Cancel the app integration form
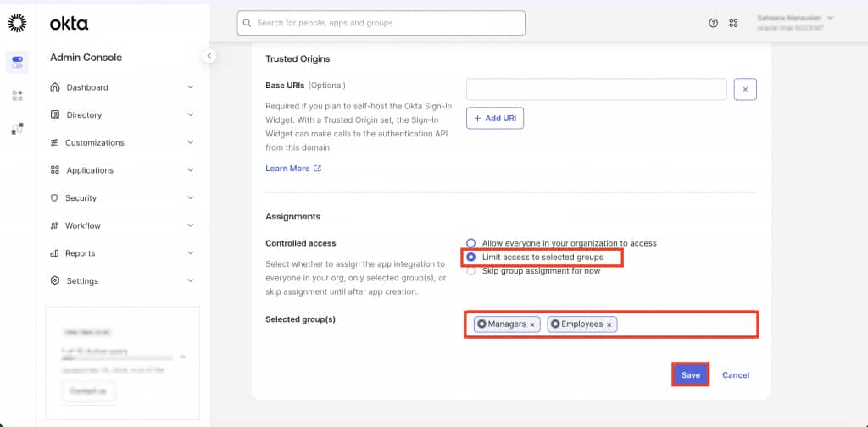This screenshot has width=868, height=427. tap(736, 375)
